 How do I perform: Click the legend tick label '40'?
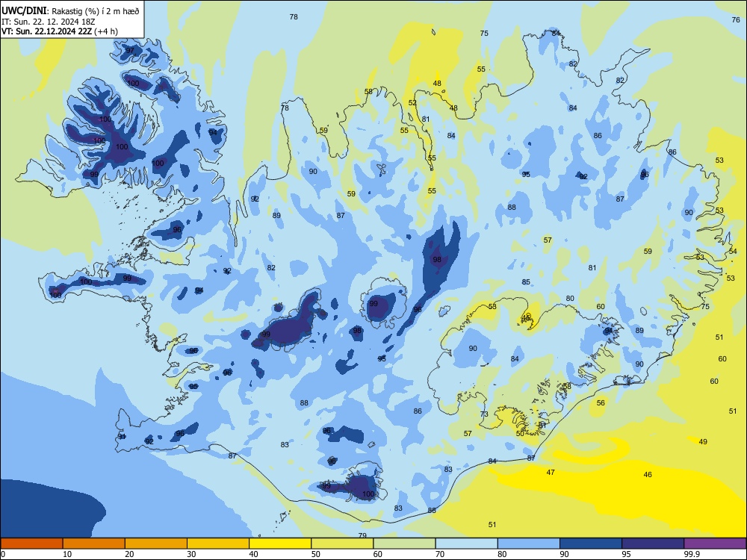tap(253, 554)
